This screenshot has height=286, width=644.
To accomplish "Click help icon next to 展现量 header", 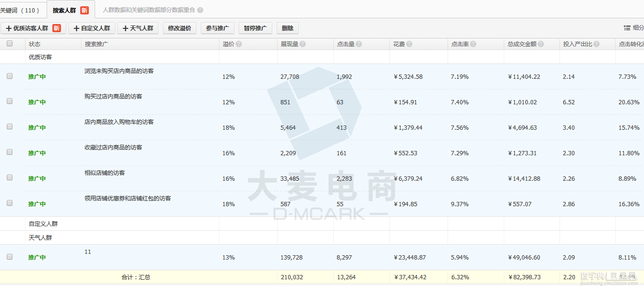I will pyautogui.click(x=303, y=44).
